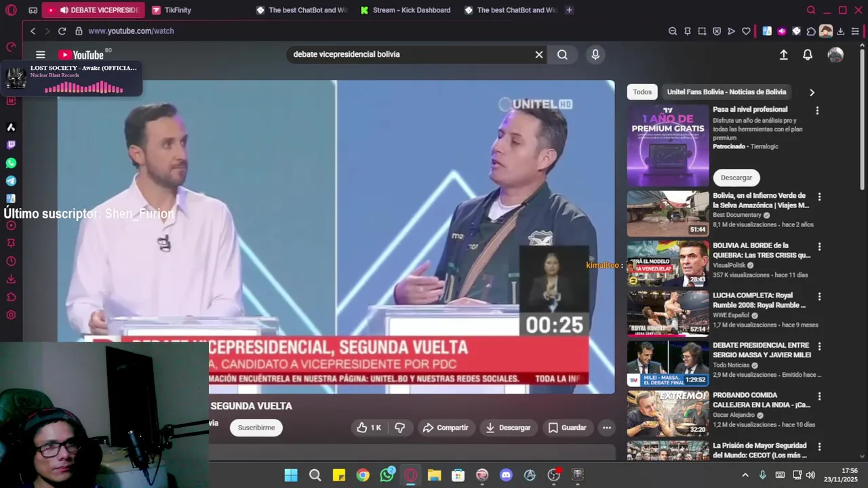Open the Royal Rumble 2008 thumbnail
The height and width of the screenshot is (488, 868).
coord(668,313)
